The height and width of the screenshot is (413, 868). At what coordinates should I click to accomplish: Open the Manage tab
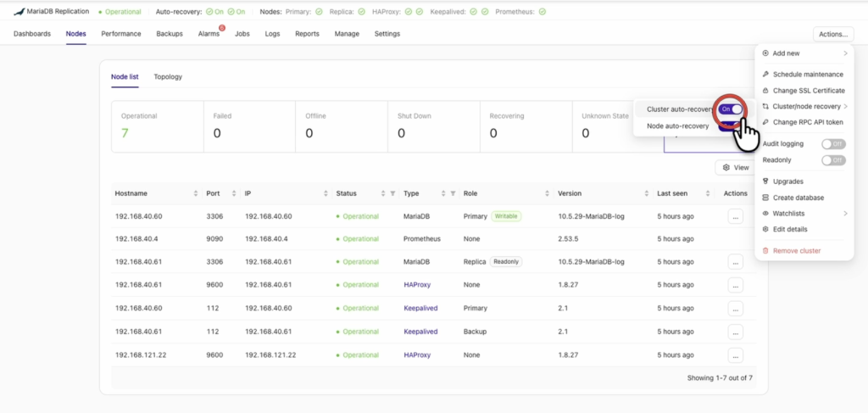[x=347, y=34]
